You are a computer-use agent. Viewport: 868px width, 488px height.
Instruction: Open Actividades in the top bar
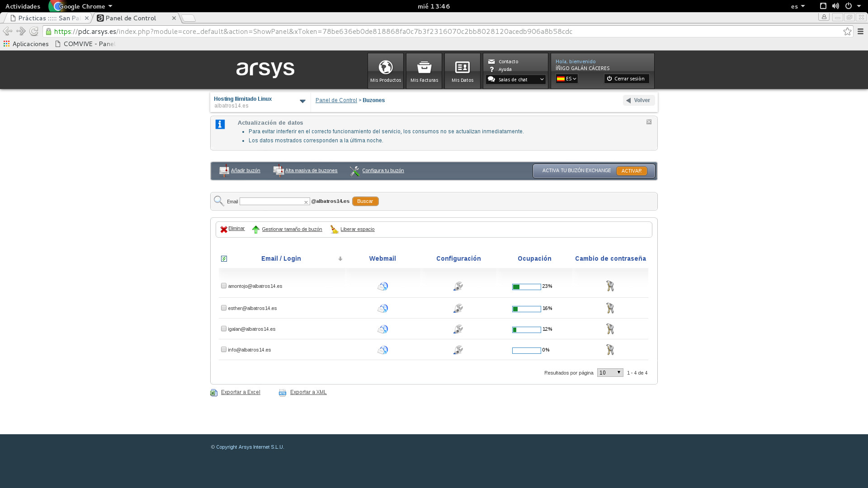tap(23, 6)
